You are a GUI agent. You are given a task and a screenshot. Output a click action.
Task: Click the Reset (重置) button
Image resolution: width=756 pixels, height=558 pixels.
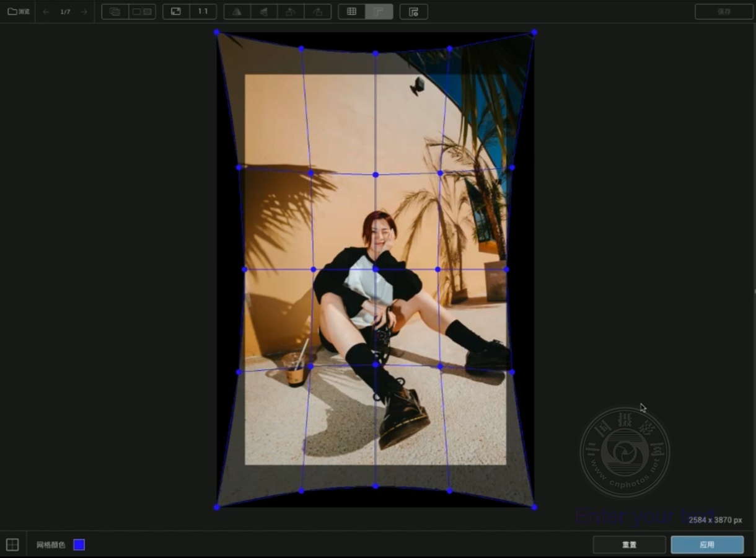[x=629, y=545]
